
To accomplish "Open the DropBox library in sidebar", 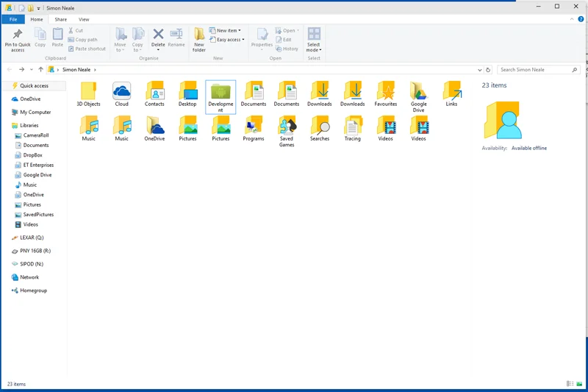I will pyautogui.click(x=32, y=155).
